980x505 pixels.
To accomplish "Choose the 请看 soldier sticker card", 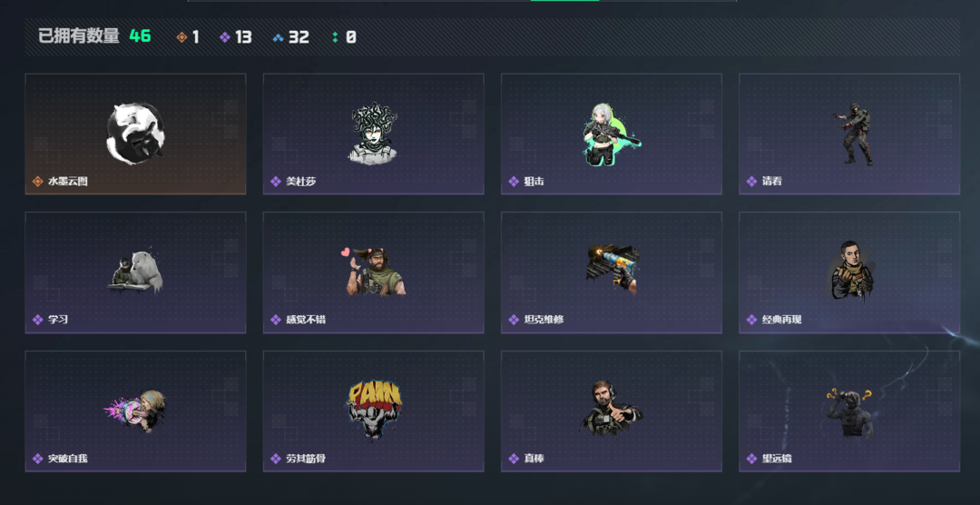I will pyautogui.click(x=849, y=134).
